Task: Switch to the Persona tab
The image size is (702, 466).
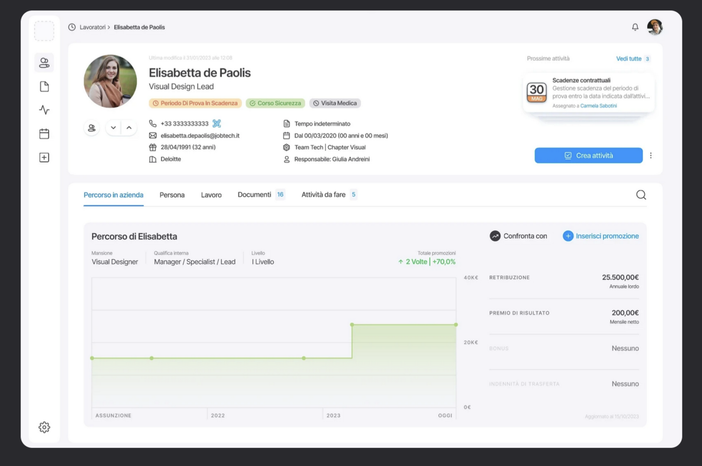Action: [172, 195]
